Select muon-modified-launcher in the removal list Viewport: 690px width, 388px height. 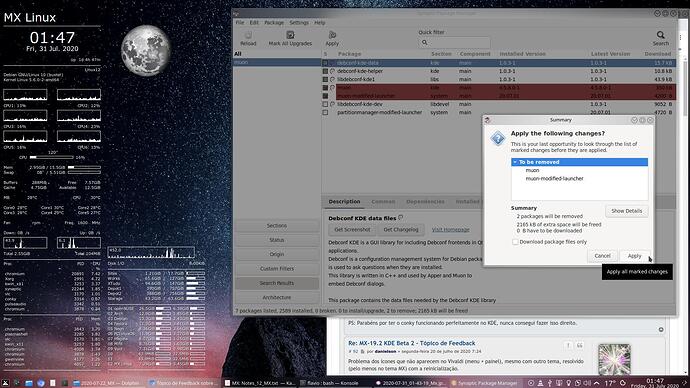tap(554, 179)
